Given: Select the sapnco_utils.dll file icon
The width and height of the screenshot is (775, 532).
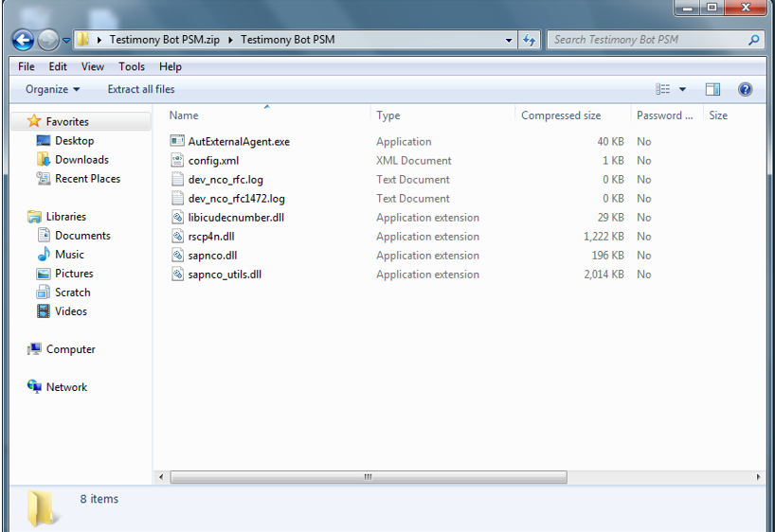Looking at the screenshot, I should [177, 274].
